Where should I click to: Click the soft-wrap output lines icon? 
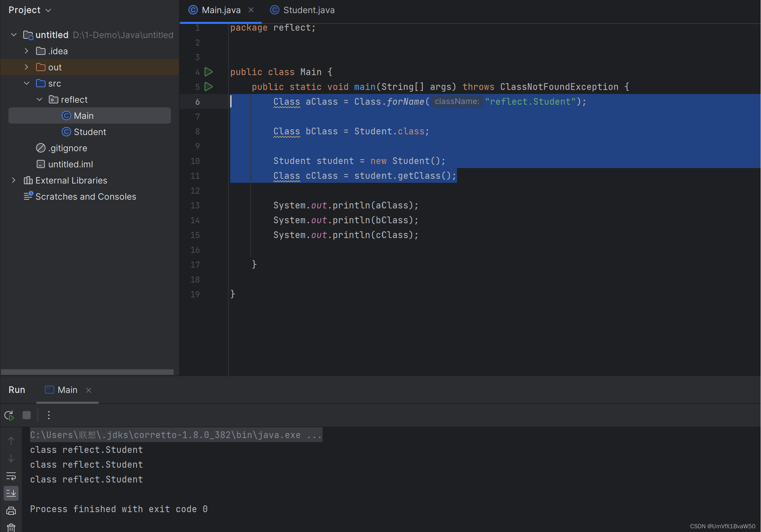[11, 474]
